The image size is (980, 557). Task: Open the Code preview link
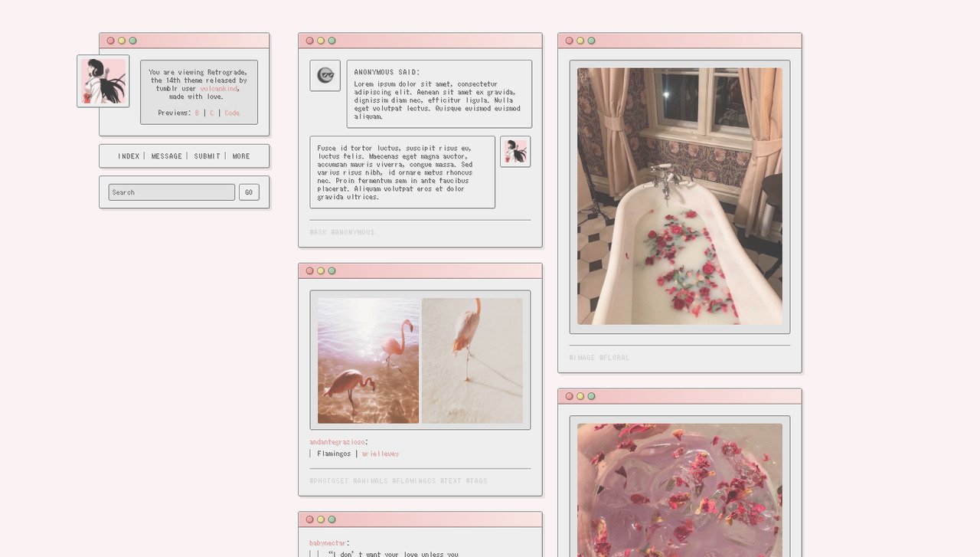click(x=232, y=113)
